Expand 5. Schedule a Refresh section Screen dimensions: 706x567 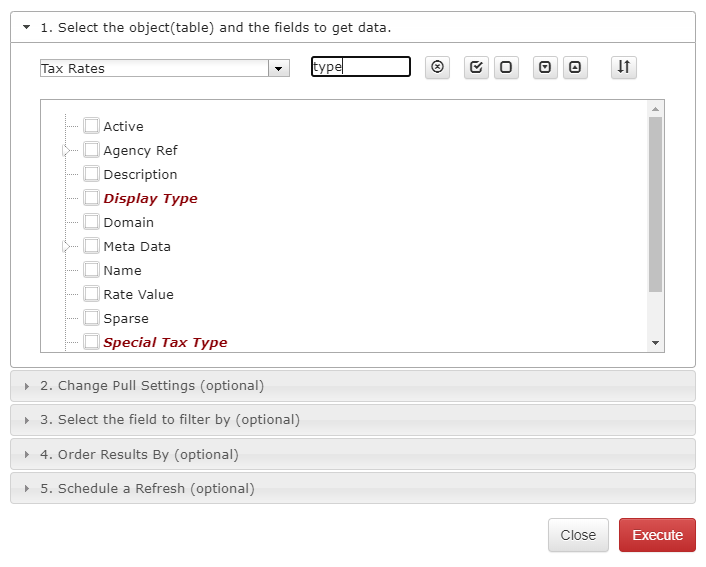[x=353, y=488]
